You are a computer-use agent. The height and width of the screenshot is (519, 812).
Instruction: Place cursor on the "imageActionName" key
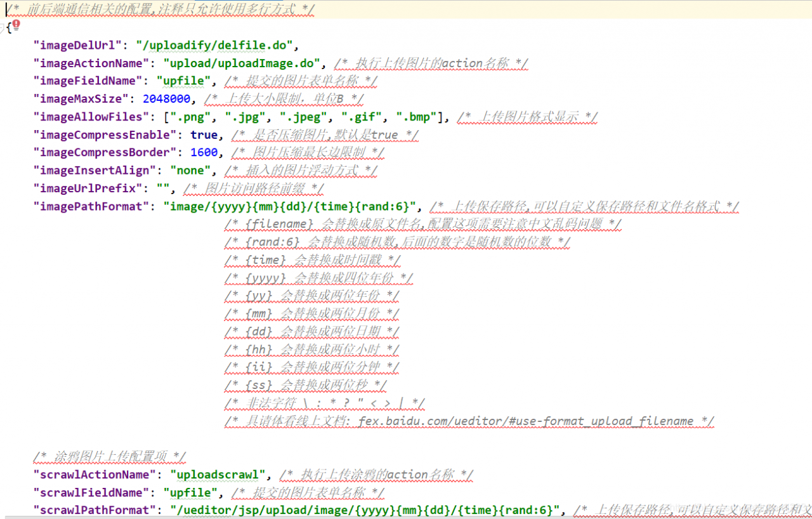[x=91, y=63]
